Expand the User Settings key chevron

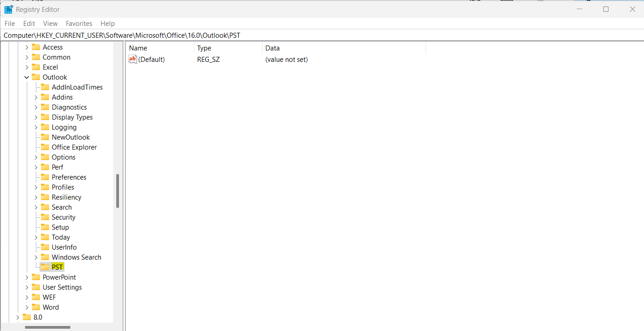point(27,287)
